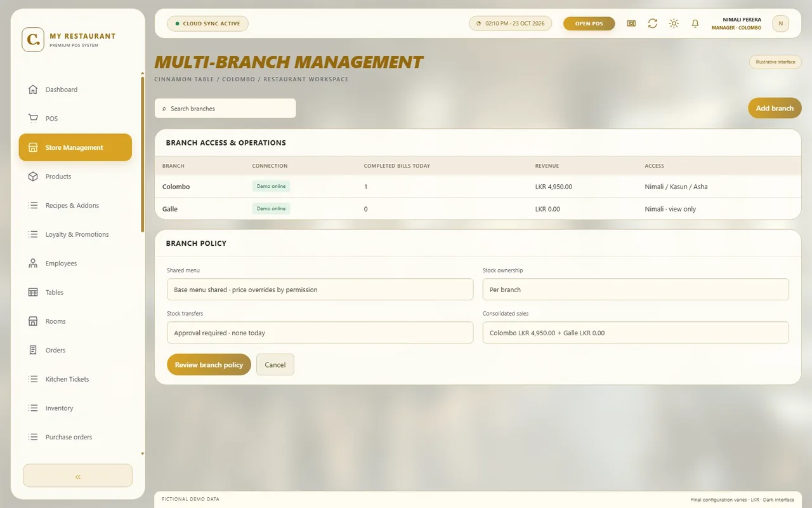Click the sync refresh icon in top bar
The height and width of the screenshot is (508, 812).
pyautogui.click(x=652, y=23)
